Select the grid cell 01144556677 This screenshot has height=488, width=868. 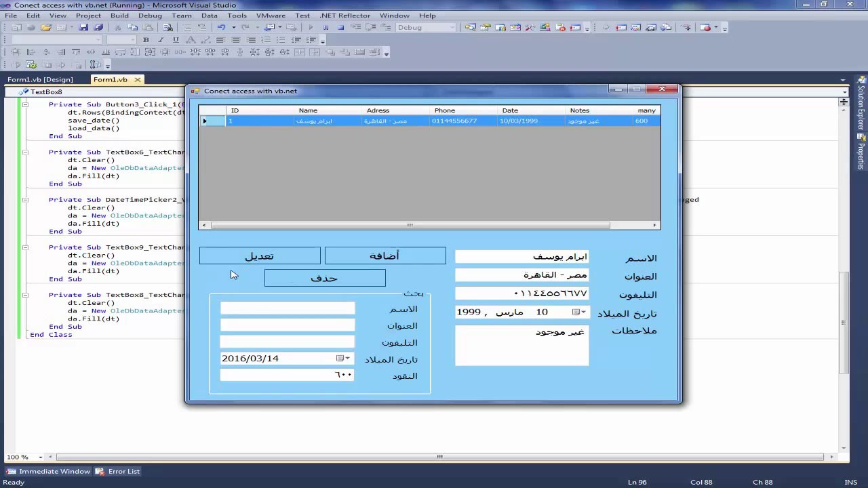coord(464,121)
